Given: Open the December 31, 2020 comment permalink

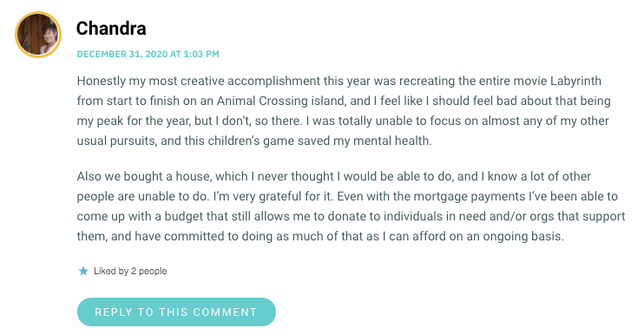Looking at the screenshot, I should coord(148,54).
